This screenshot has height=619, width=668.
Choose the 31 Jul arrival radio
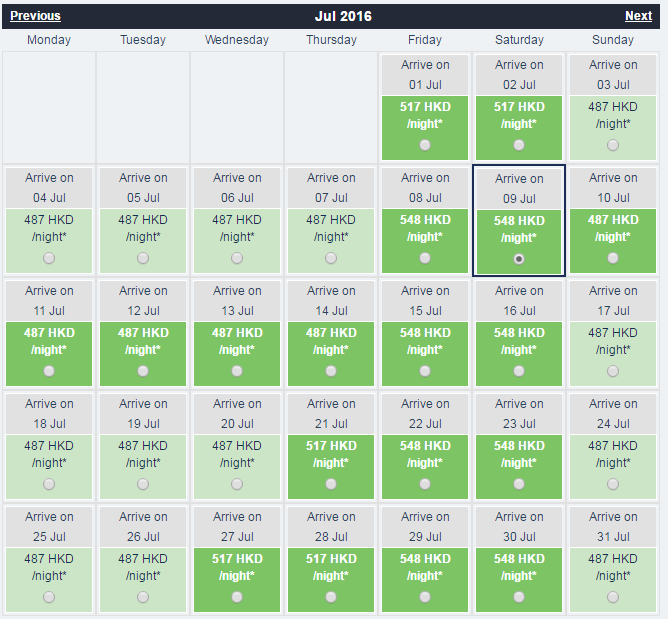click(613, 597)
